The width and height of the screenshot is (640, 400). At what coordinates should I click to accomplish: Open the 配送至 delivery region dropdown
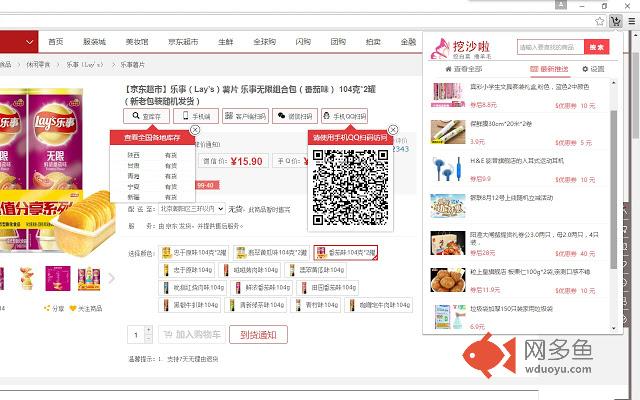191,209
